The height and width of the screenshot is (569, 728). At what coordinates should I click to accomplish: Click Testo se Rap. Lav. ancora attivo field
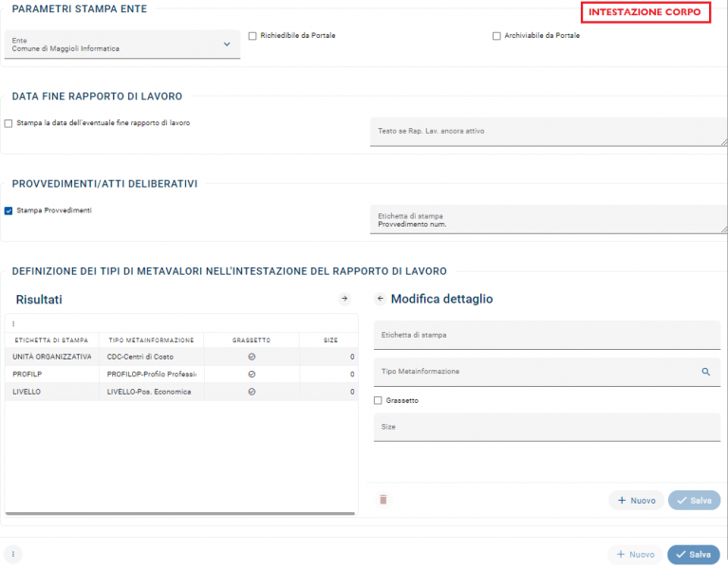pyautogui.click(x=549, y=132)
